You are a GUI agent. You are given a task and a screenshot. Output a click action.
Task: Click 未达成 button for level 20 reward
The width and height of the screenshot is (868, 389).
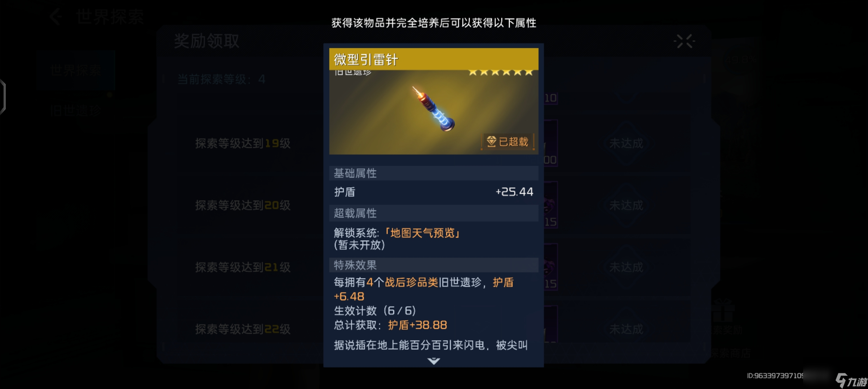point(626,205)
